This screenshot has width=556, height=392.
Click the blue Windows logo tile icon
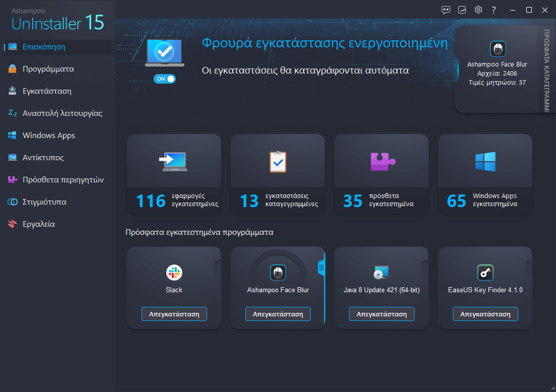click(485, 162)
